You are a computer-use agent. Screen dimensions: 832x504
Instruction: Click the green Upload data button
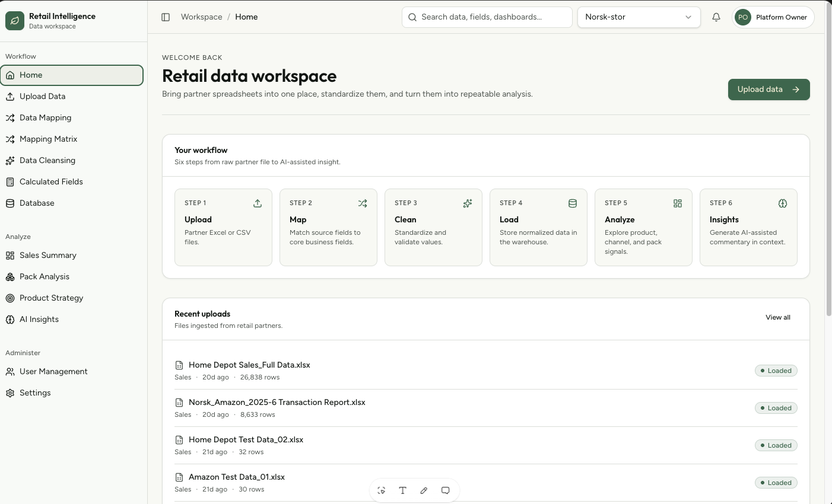(x=769, y=90)
